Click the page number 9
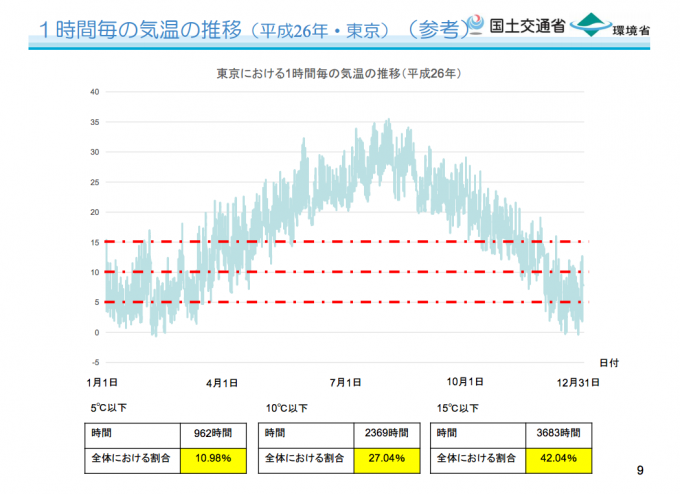 (640, 470)
